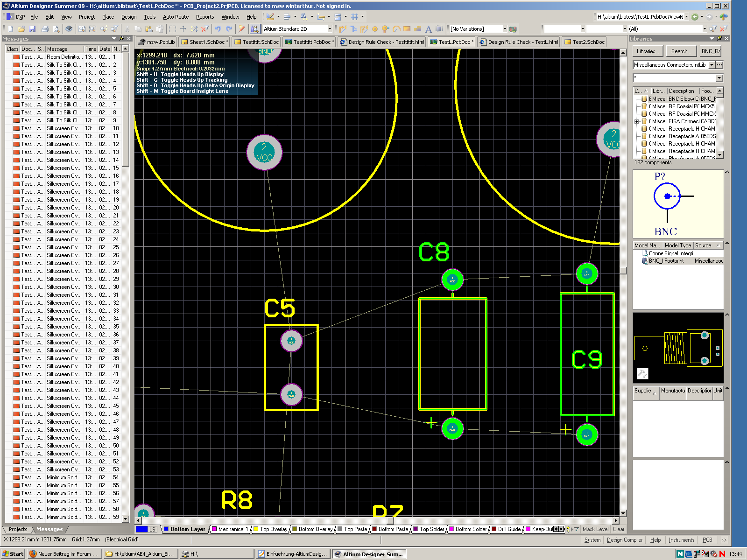This screenshot has width=747, height=560.
Task: Open the Miscellaneous Connectors.IntLib library dropdown
Action: tap(712, 65)
